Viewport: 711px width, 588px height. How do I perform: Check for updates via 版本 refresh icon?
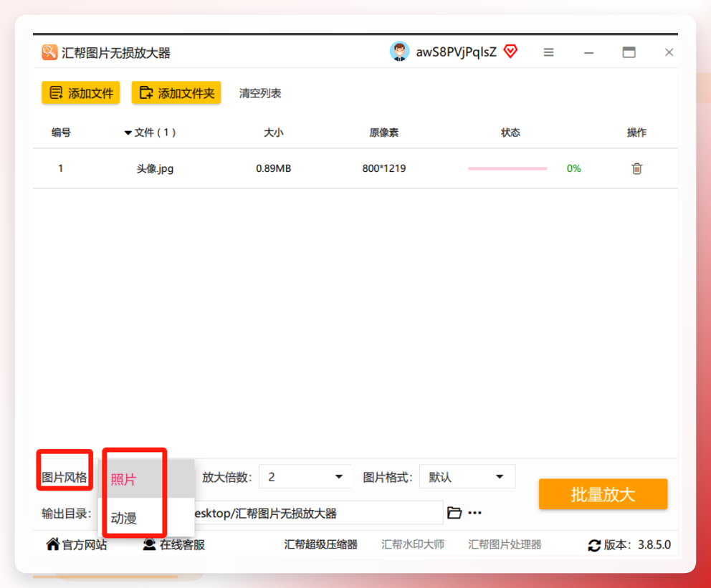click(594, 546)
